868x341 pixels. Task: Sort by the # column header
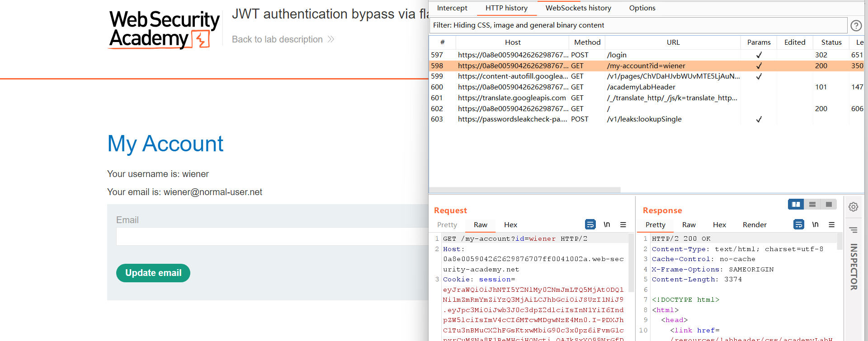tap(442, 42)
